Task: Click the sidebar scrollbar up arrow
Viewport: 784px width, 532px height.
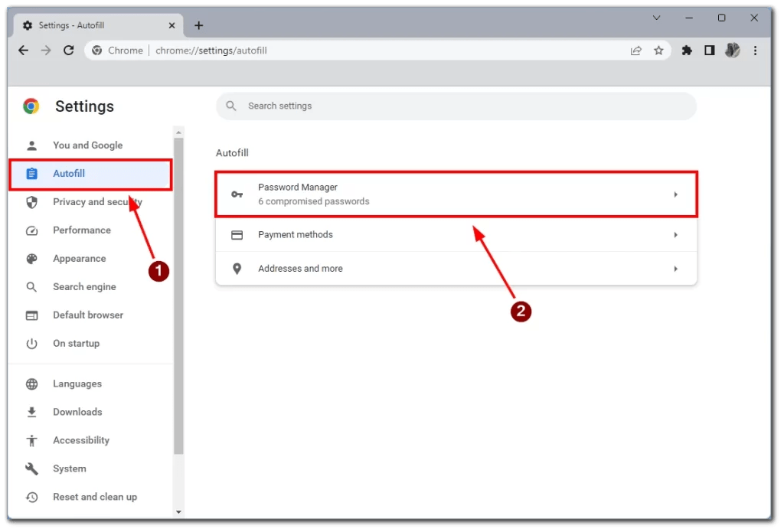Action: 178,133
